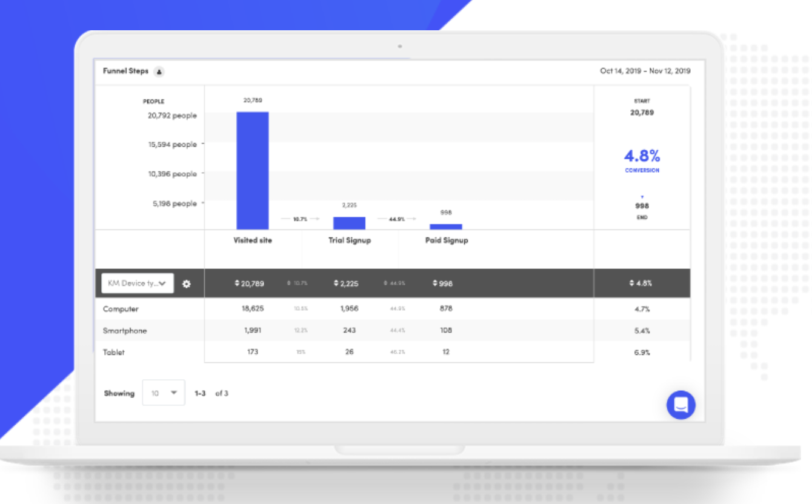
Task: Click the Trial Signup bar in chart
Action: pyautogui.click(x=349, y=223)
